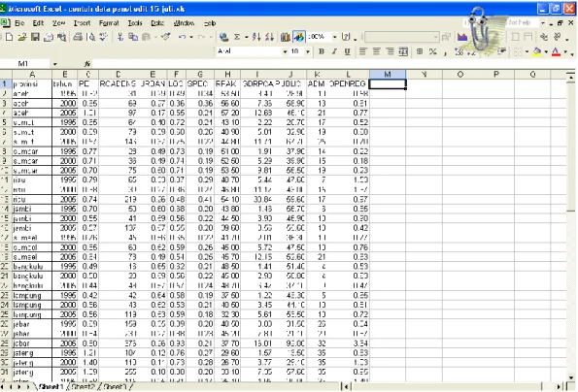Click the horizontal scrollbar right arrow
Screen dimensions: 578x392
559,387
